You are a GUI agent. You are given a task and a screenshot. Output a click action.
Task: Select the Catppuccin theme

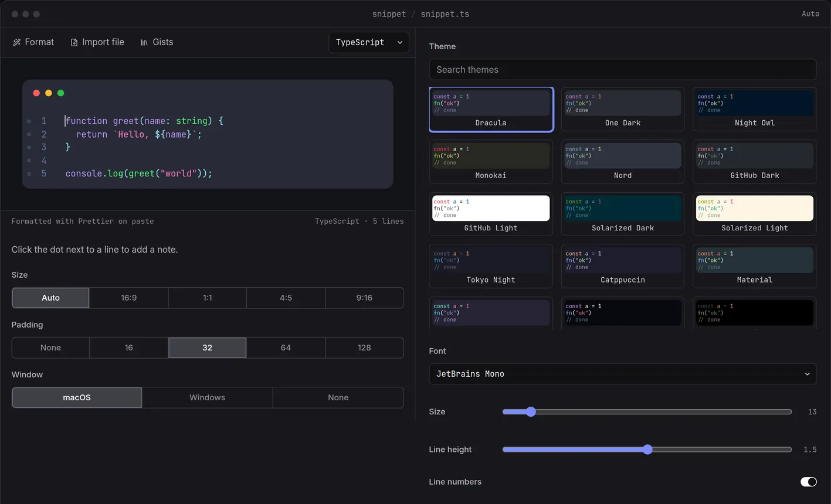(623, 266)
